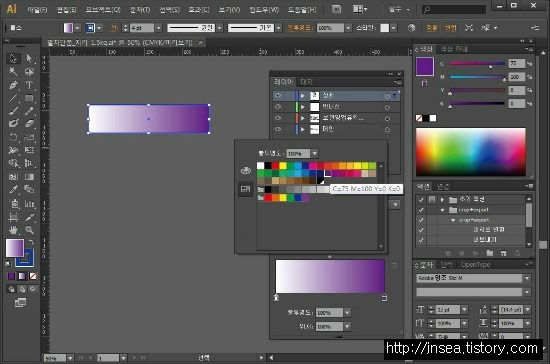Screen dimensions: 550x364
Task: Collapse the crop+export action folder
Action: (442, 210)
